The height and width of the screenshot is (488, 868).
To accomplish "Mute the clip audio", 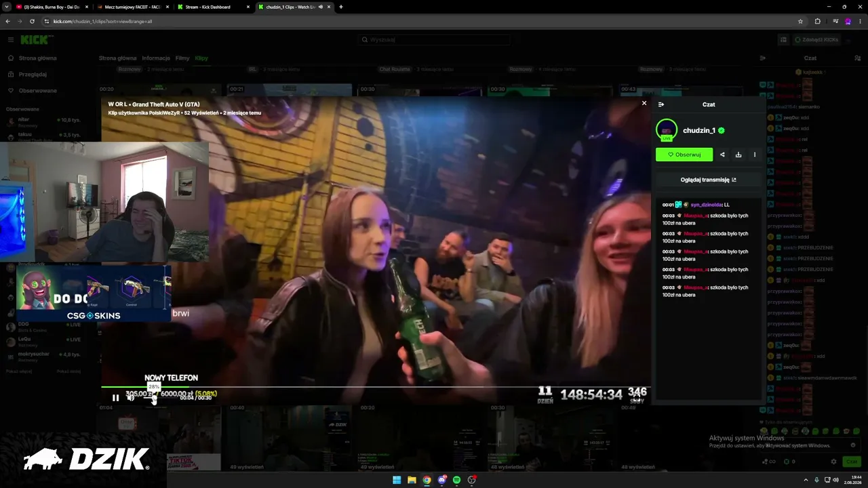I will tap(131, 398).
